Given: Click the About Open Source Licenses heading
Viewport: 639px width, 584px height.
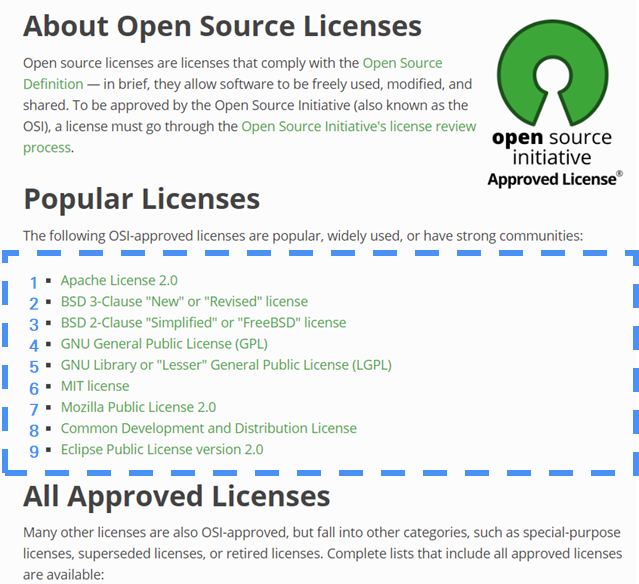Looking at the screenshot, I should point(222,26).
